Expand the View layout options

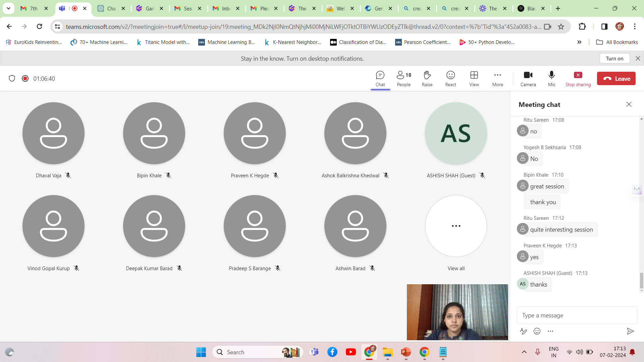(474, 78)
